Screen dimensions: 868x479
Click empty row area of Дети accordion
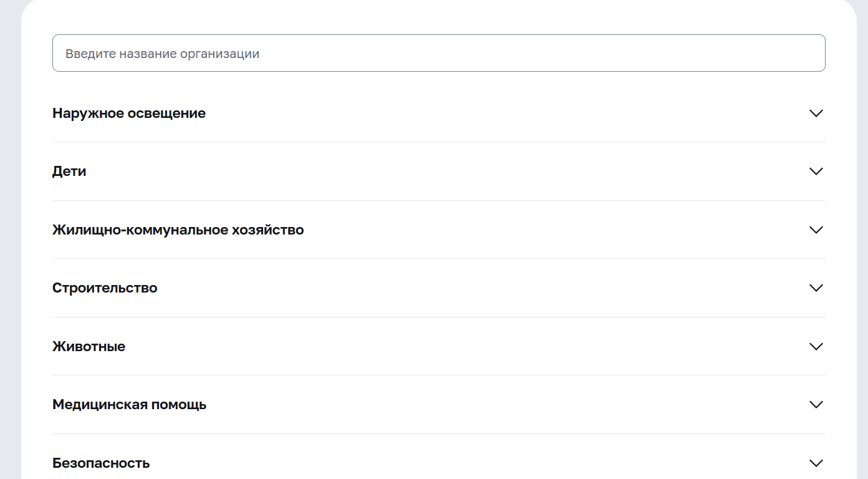tap(436, 171)
